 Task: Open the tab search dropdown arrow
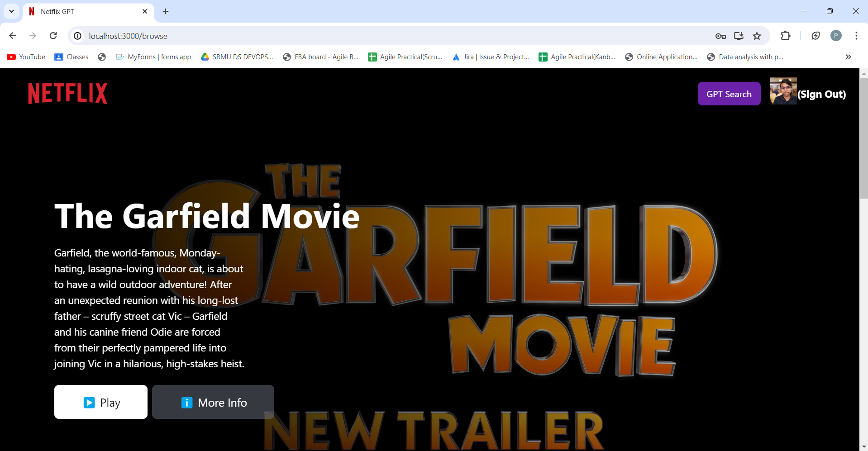[x=11, y=11]
